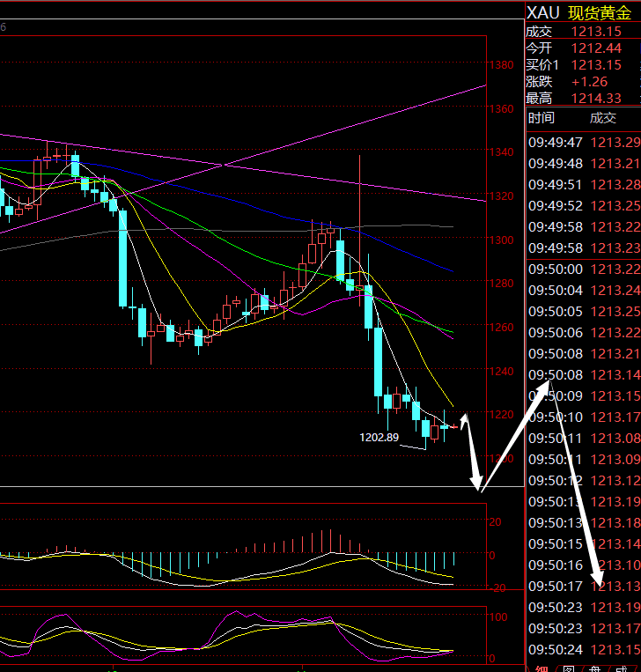Image resolution: width=641 pixels, height=672 pixels.
Task: Select the 09:50:24 tick at 1213.15
Action: (x=583, y=649)
